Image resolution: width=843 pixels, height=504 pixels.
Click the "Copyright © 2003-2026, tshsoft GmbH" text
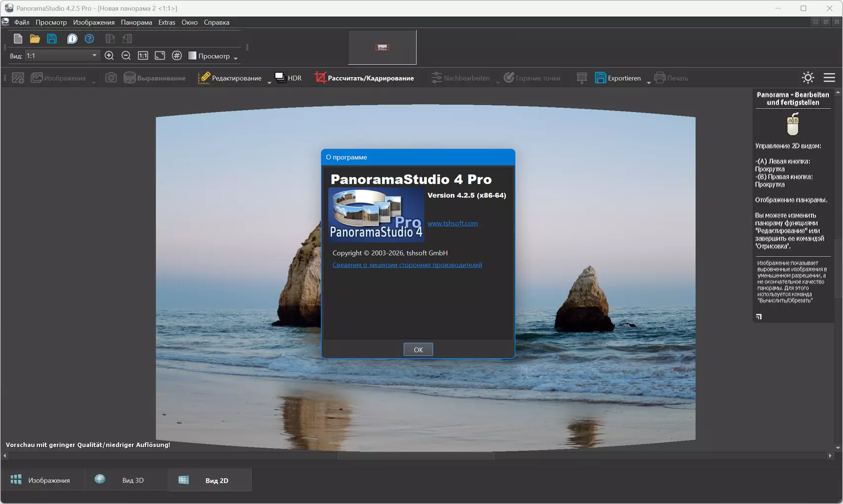pos(390,253)
